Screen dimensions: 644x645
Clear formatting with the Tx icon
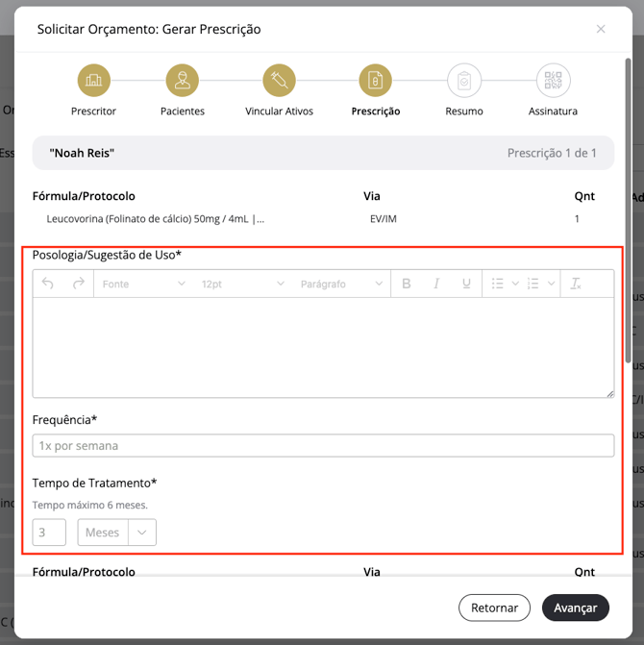pyautogui.click(x=576, y=284)
